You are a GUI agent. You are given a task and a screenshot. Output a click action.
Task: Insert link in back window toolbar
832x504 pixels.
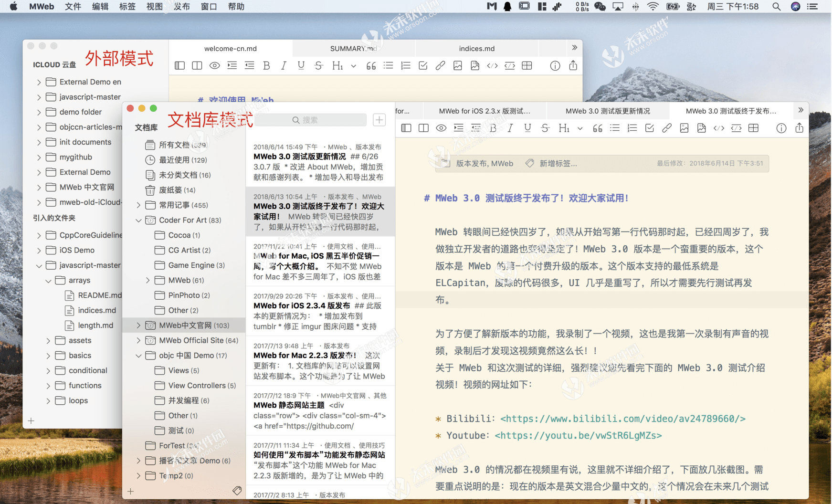click(441, 65)
